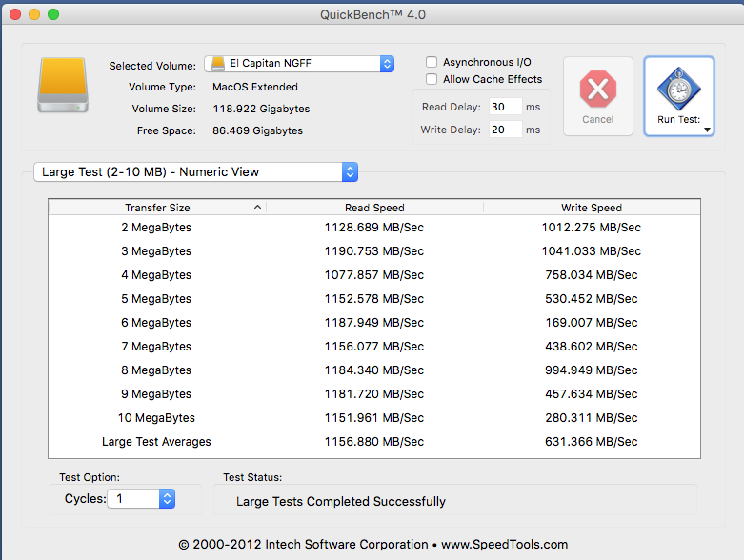Image resolution: width=744 pixels, height=560 pixels.
Task: Select the 9 MegaBytes row label
Action: [156, 394]
